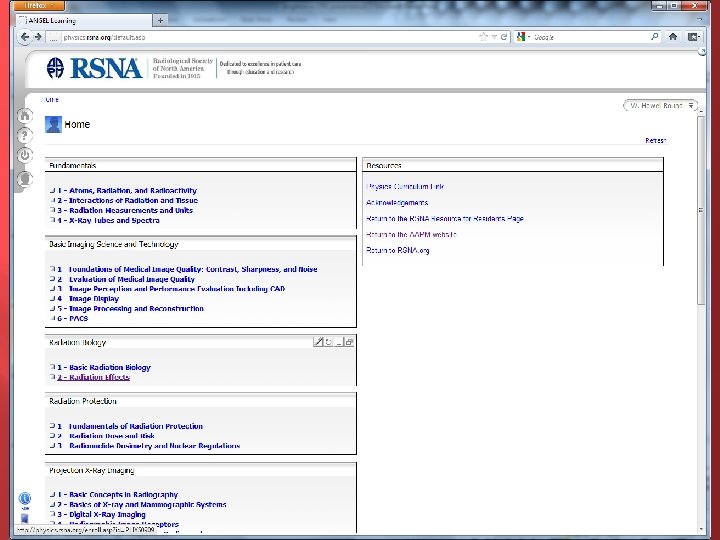Click the ANGEL sidebar Home icon
Viewport: 720px width, 540px height.
tap(25, 115)
